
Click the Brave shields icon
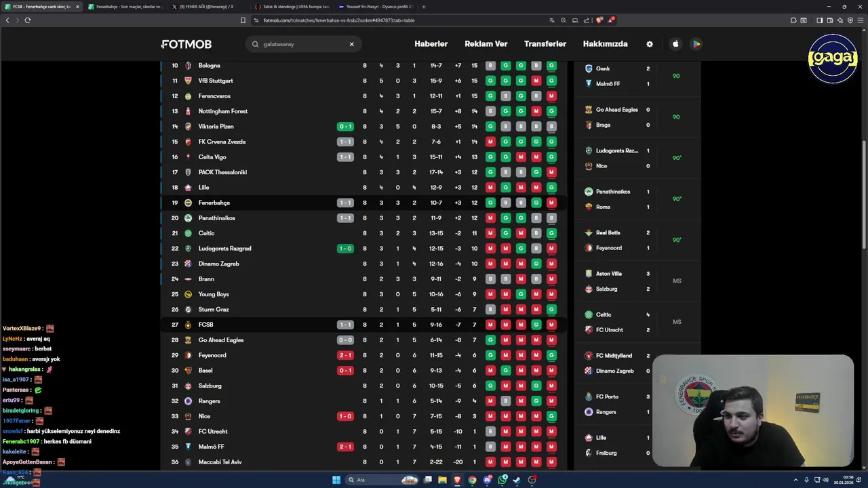[x=599, y=20]
